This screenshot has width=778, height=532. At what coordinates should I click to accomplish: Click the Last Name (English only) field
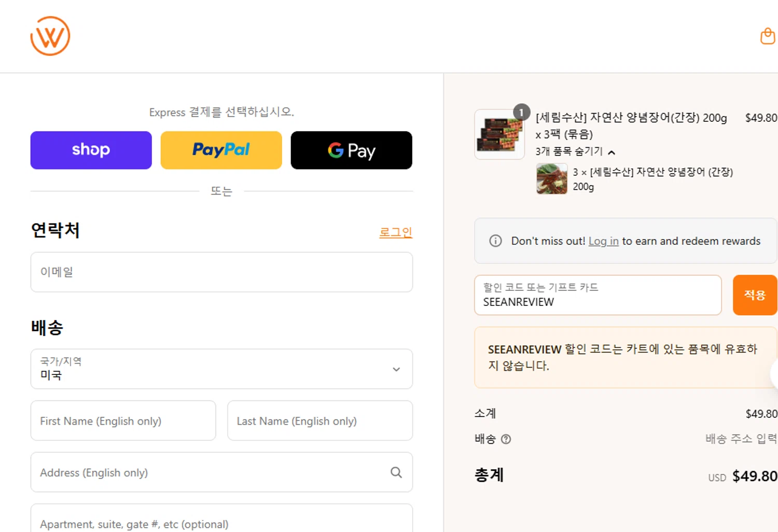(320, 421)
